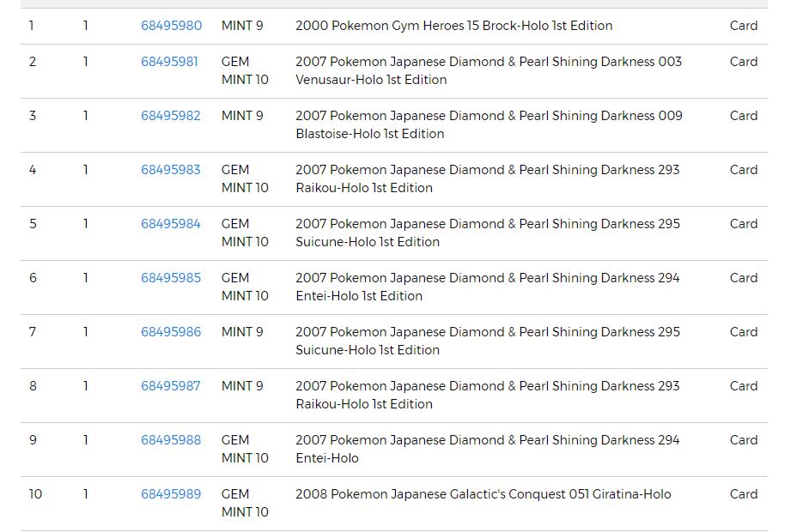Open the 68495987 cert link
This screenshot has height=532, width=809.
[171, 386]
